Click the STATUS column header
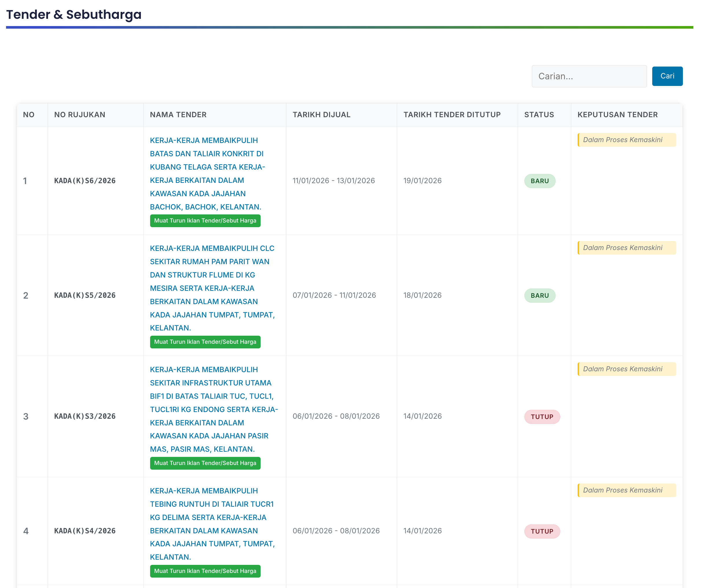The width and height of the screenshot is (704, 588). [x=539, y=115]
